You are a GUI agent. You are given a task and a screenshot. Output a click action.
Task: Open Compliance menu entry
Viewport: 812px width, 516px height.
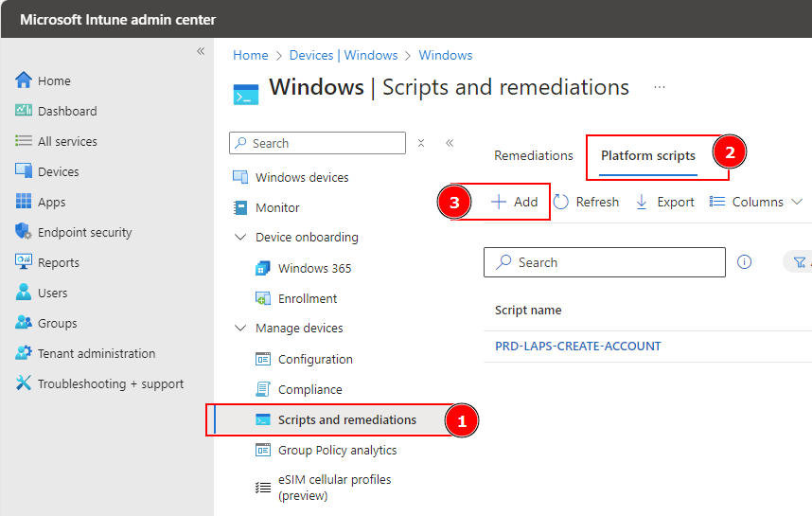(309, 389)
